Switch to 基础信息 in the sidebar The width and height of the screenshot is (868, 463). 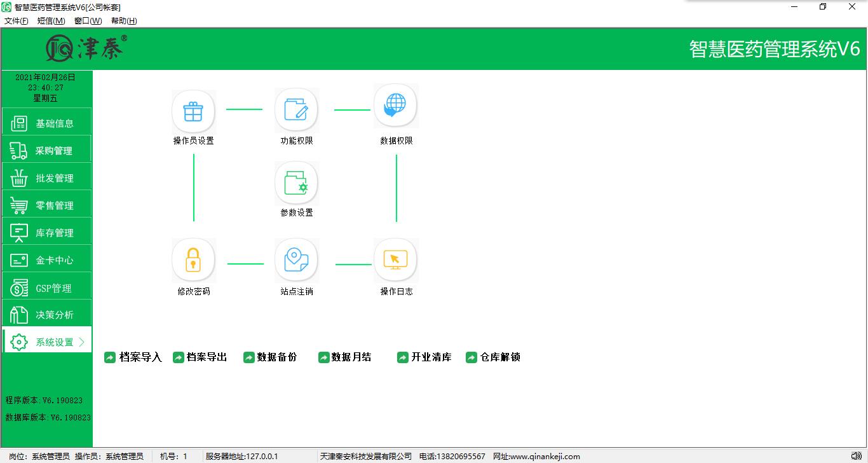click(47, 123)
